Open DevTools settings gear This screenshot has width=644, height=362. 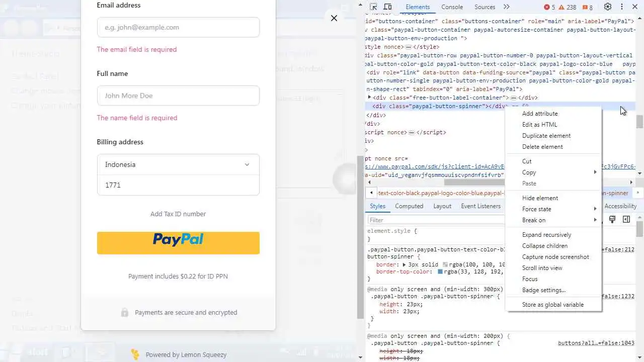(x=608, y=7)
